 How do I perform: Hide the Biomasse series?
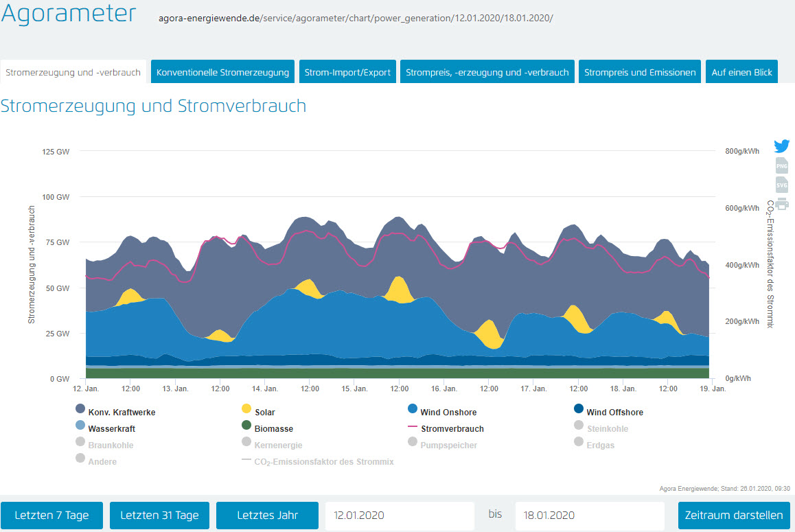click(x=273, y=428)
